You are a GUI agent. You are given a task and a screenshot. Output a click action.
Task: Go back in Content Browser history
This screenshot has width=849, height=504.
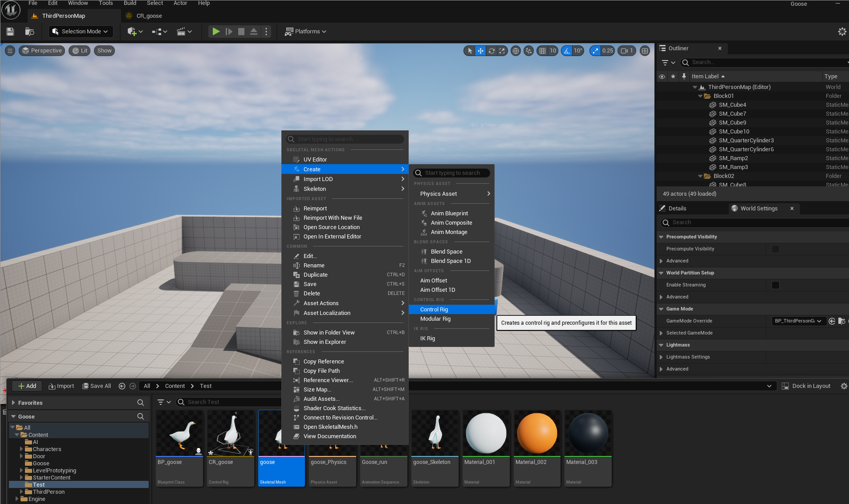[x=122, y=386]
